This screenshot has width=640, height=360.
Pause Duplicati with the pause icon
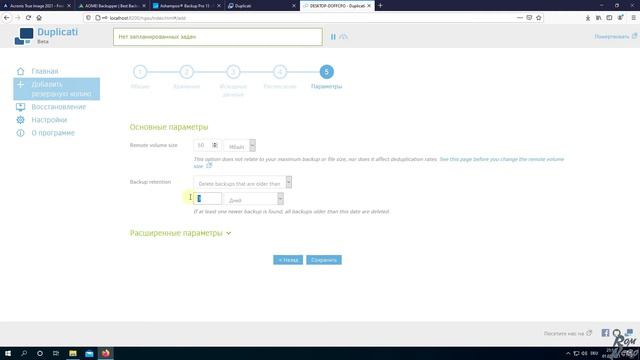(x=333, y=37)
